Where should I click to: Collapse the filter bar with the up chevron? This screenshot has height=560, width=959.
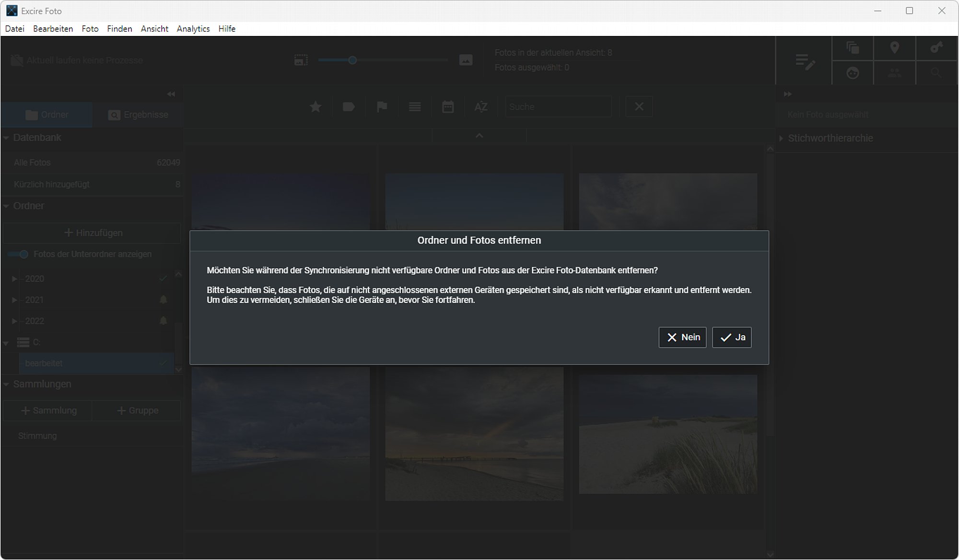[x=479, y=136]
